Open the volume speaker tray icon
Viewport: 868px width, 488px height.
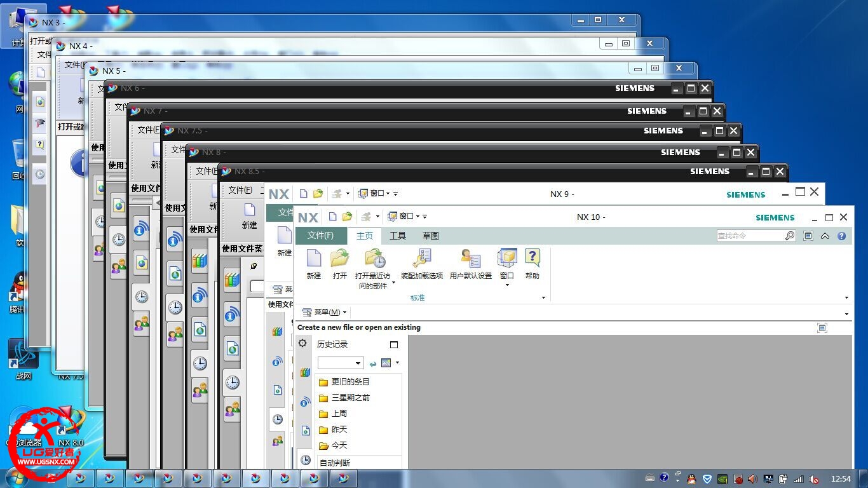pyautogui.click(x=753, y=478)
